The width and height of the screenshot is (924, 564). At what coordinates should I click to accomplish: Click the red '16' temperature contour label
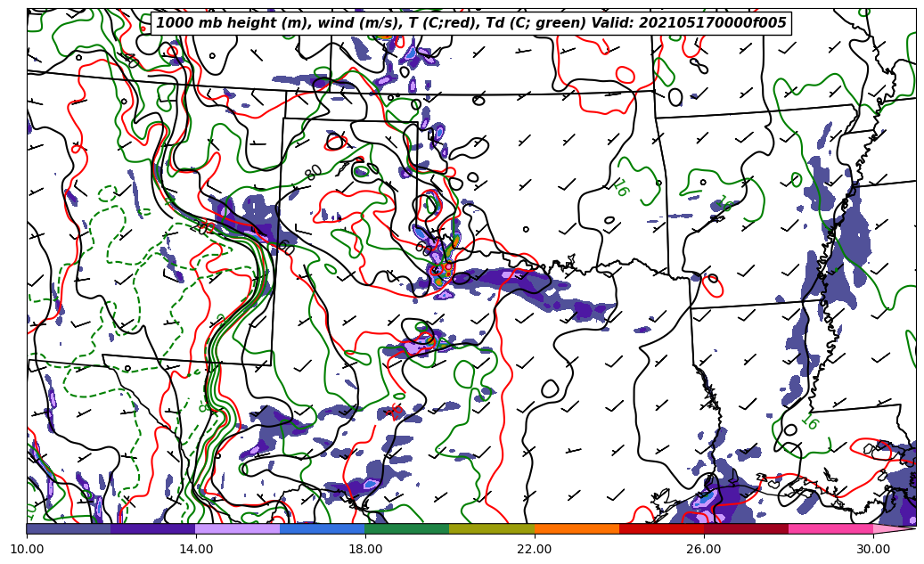coord(396,411)
